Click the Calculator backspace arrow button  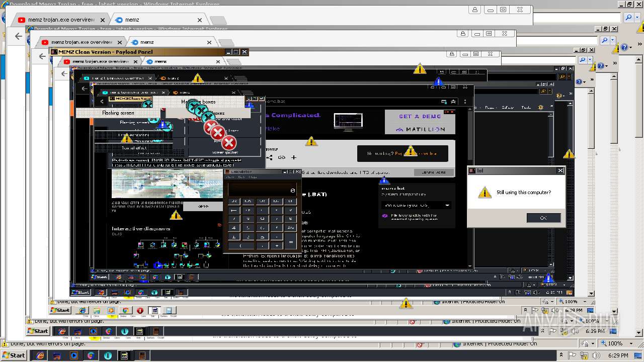point(233,210)
